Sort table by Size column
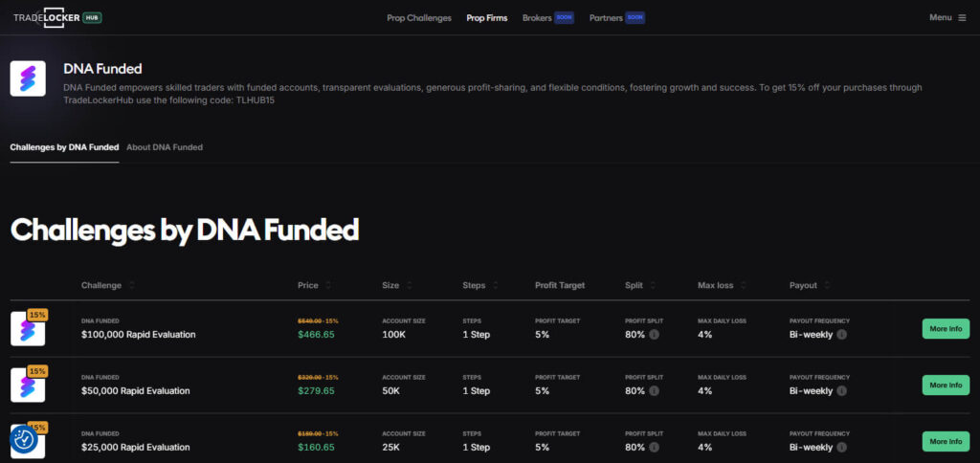The image size is (980, 463). point(410,285)
